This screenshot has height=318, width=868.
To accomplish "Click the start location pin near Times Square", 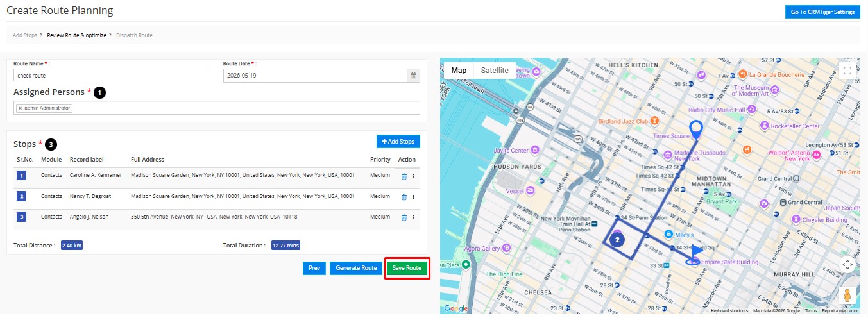I will point(695,129).
